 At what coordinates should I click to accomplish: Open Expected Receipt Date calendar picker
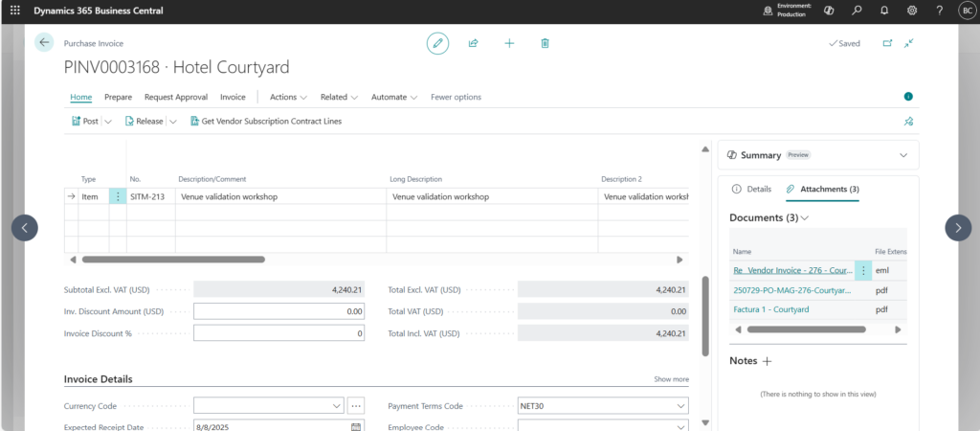pos(356,427)
